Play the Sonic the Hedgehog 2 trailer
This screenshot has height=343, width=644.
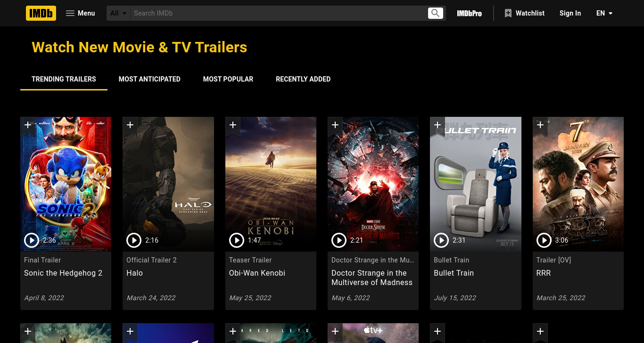point(32,240)
